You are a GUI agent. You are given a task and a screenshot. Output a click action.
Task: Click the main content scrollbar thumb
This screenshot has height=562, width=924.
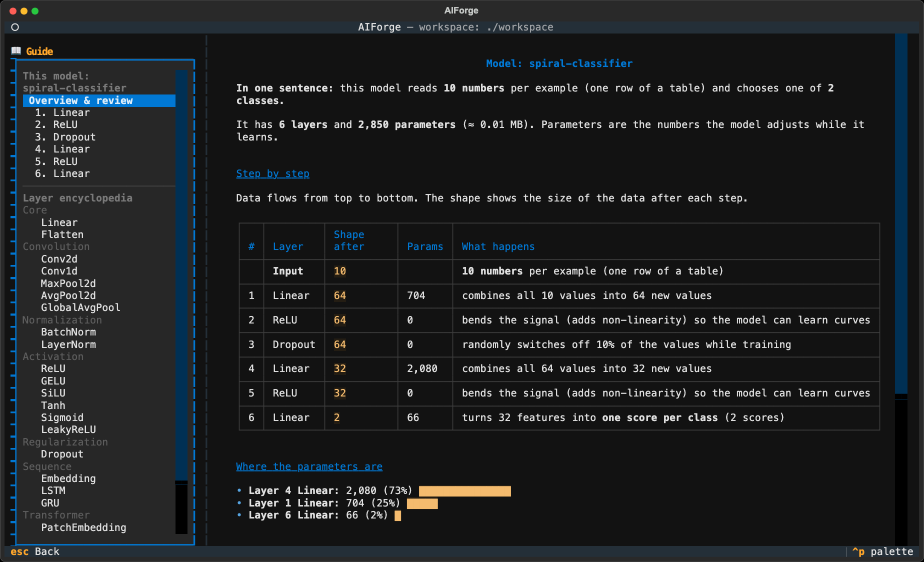pyautogui.click(x=901, y=214)
